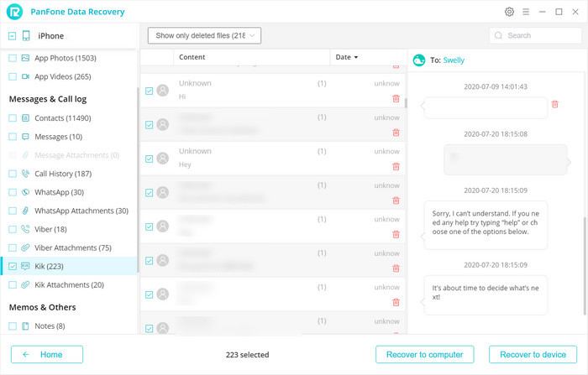The width and height of the screenshot is (588, 375).
Task: Check the App Videos (265) checkbox
Action: [13, 76]
